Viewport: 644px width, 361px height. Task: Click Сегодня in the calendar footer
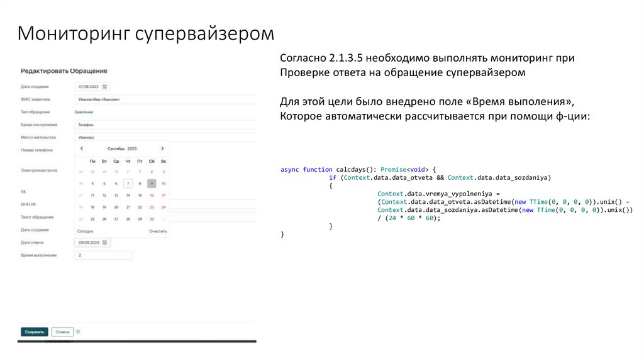tap(85, 231)
